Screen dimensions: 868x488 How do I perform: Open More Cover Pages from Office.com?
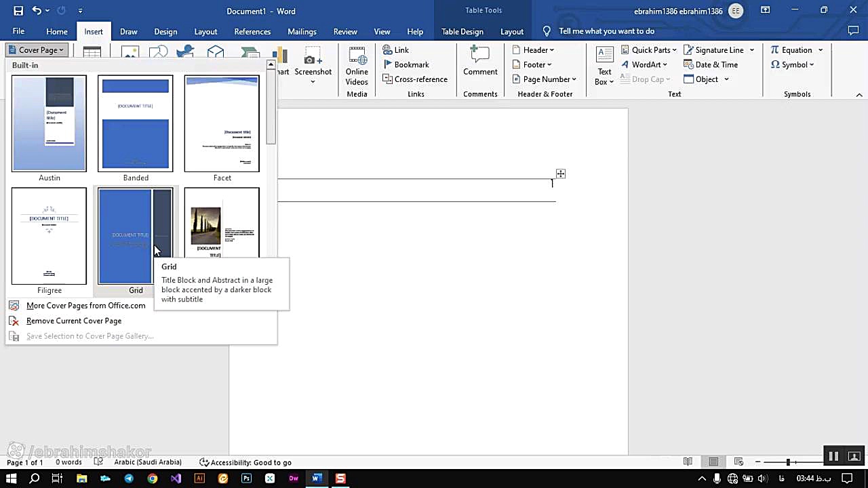85,306
